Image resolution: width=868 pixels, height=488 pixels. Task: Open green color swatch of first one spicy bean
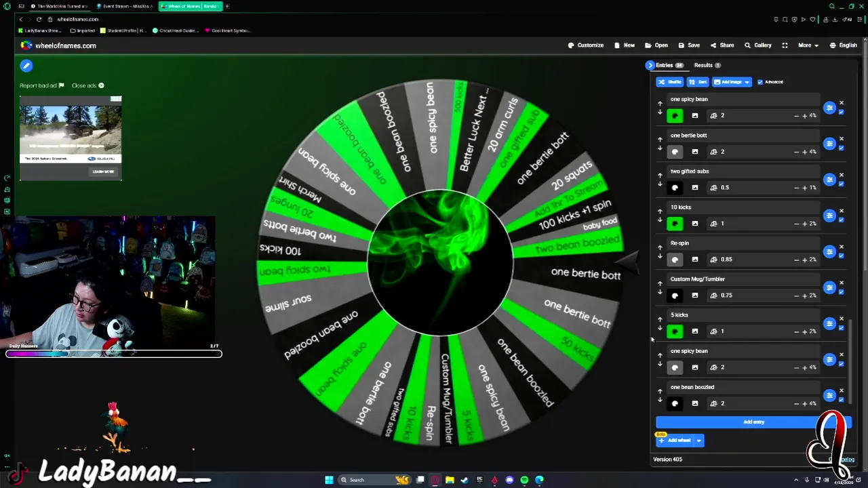(675, 116)
